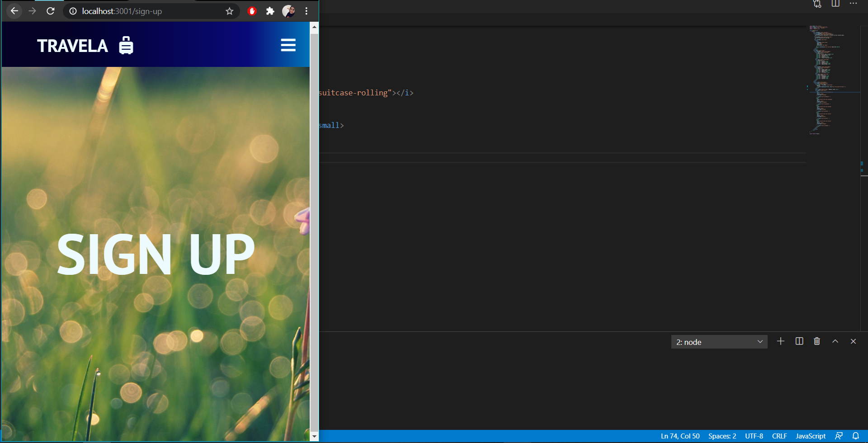
Task: Bookmark the page using the star icon
Action: point(229,11)
